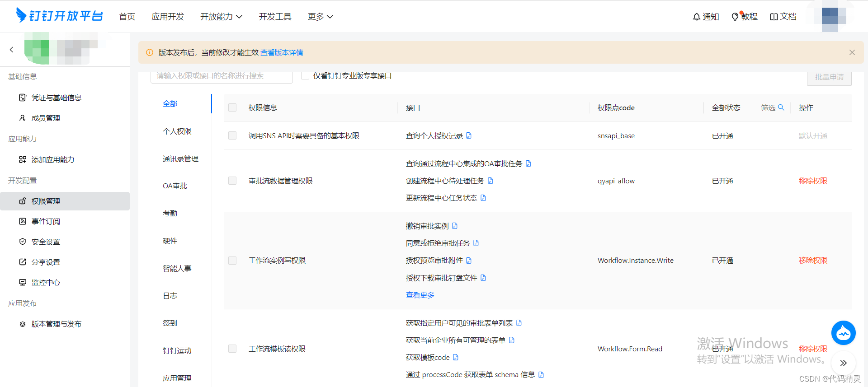Screen dimensions: 868x387
Task: Click the 成员管理 person icon
Action: tap(23, 118)
